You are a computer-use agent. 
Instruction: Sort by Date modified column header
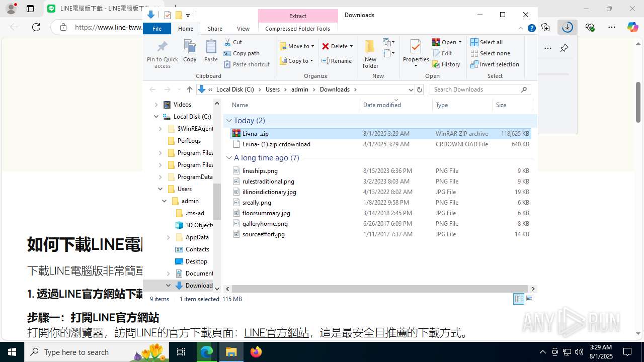click(396, 105)
